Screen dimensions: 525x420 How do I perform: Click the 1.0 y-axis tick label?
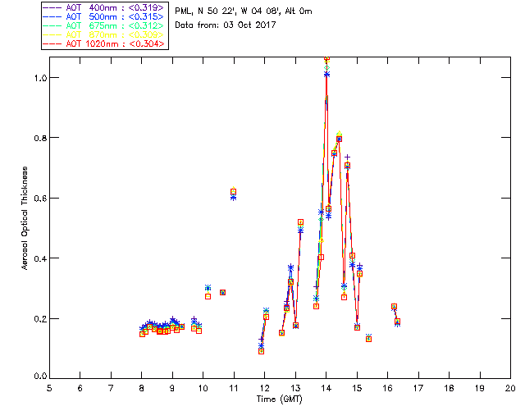(40, 78)
